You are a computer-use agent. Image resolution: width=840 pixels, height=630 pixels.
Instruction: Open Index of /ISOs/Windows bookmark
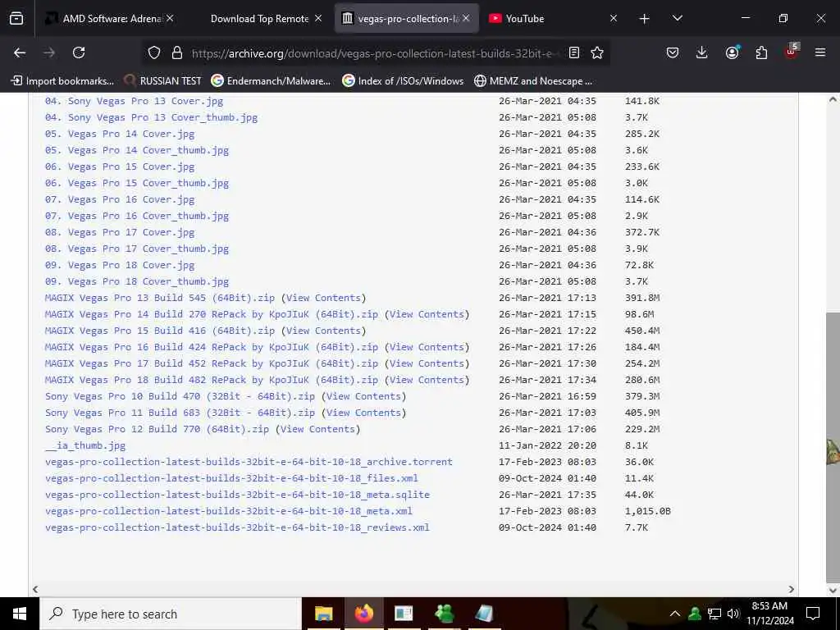(403, 81)
